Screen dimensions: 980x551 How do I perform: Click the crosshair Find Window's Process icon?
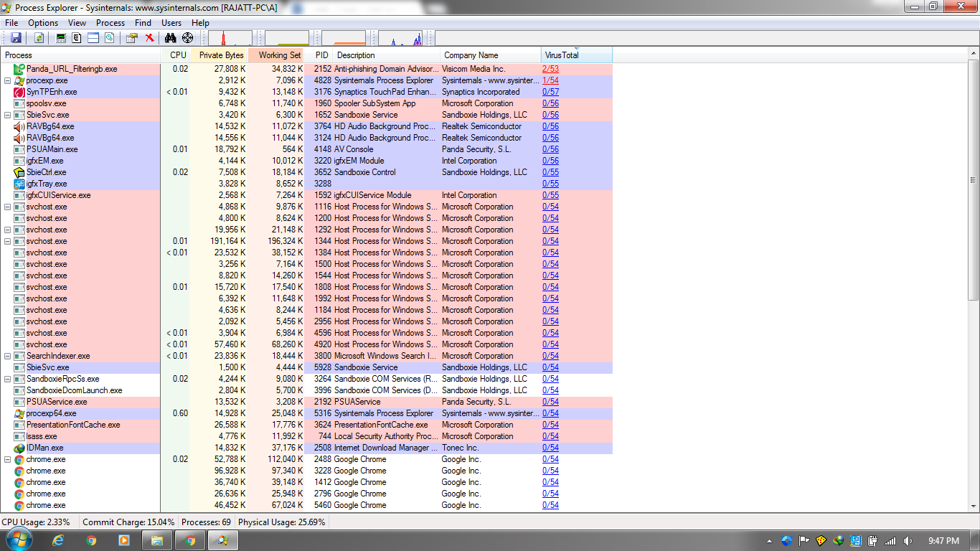click(x=187, y=38)
